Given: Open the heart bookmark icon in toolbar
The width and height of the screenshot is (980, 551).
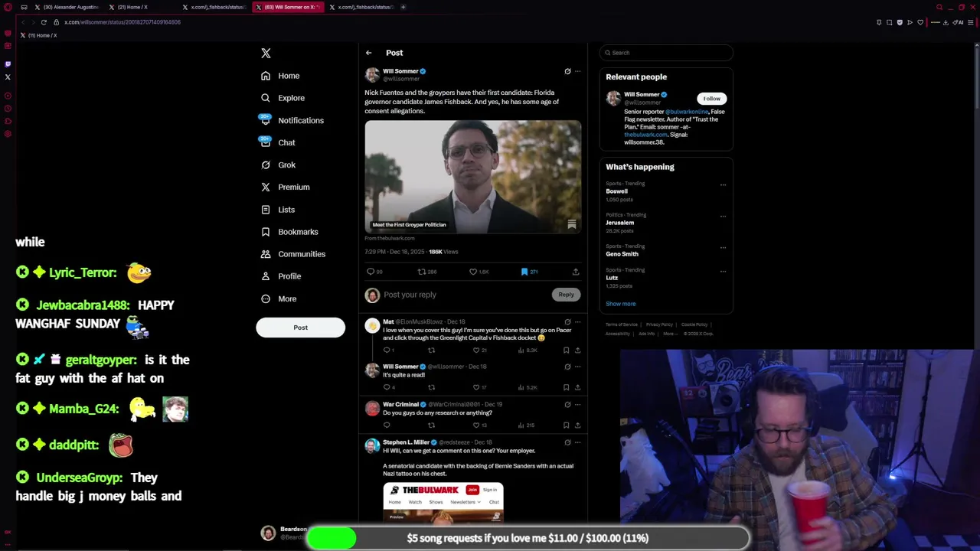Looking at the screenshot, I should (920, 22).
